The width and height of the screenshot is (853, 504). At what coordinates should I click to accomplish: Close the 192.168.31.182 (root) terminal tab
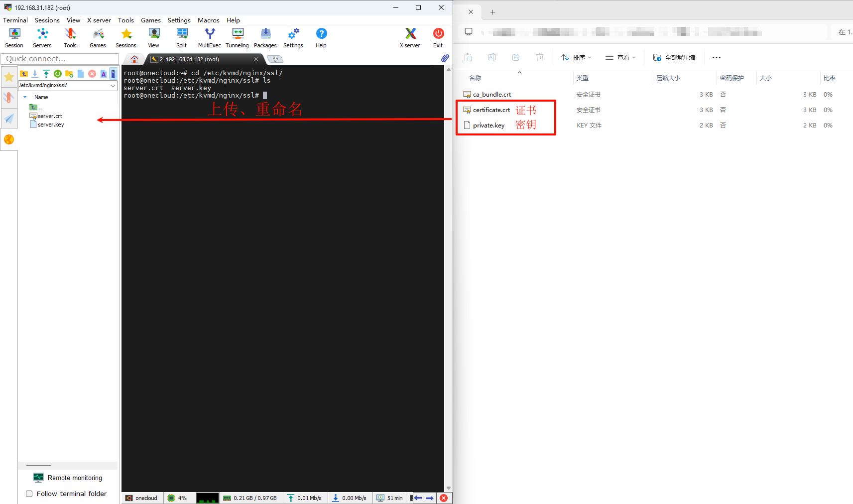(x=256, y=59)
